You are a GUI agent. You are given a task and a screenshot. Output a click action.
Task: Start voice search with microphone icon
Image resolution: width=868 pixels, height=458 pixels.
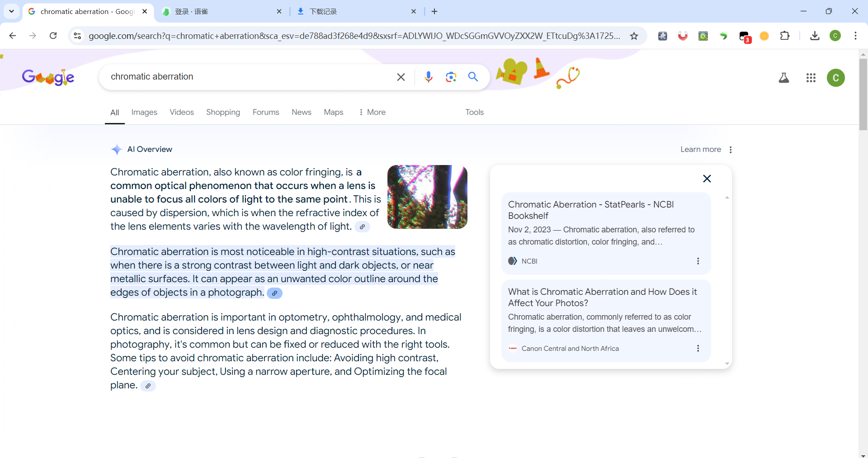point(429,77)
